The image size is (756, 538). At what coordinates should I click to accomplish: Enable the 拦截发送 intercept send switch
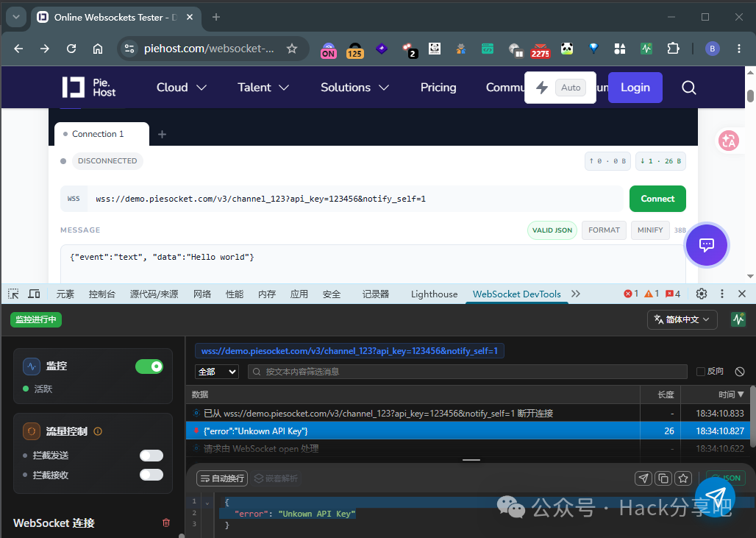pos(151,456)
